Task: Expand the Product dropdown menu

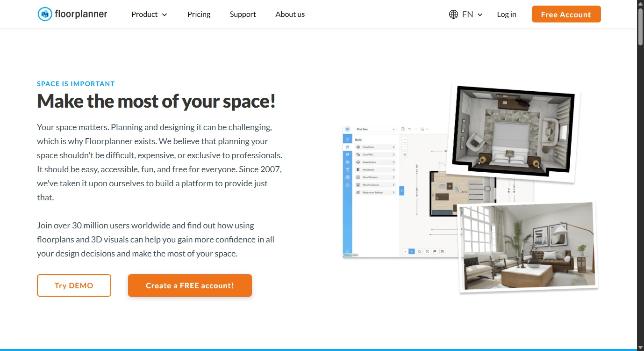Action: (x=149, y=15)
